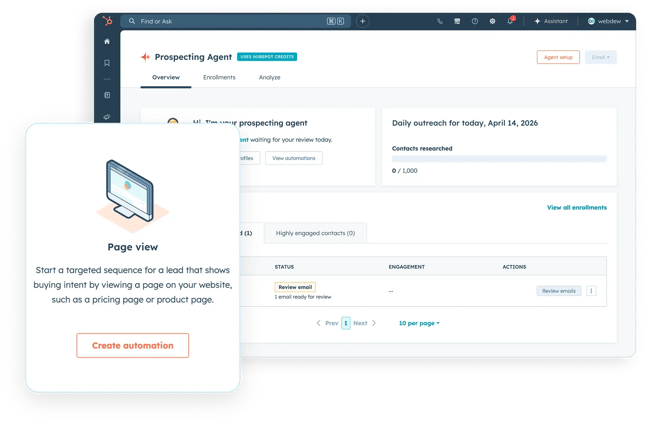Click the ACTIONS column header
The width and height of the screenshot is (646, 425).
coord(514,267)
